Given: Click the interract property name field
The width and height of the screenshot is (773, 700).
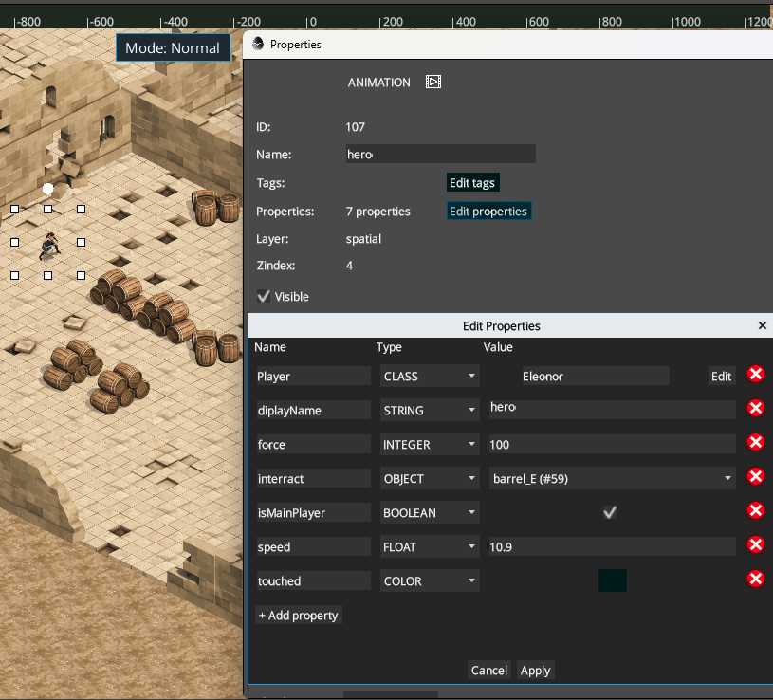Looking at the screenshot, I should [314, 478].
